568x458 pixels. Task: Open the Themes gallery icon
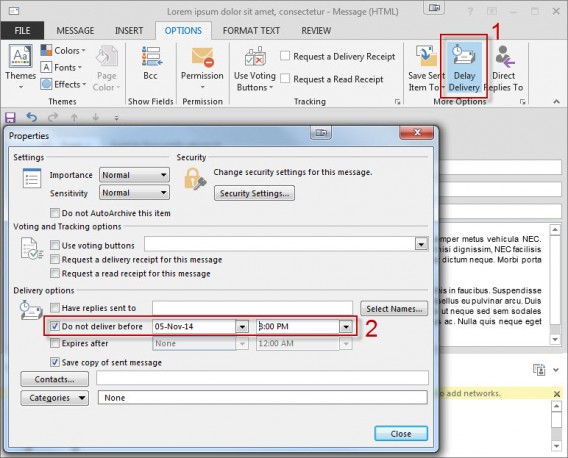pos(20,57)
